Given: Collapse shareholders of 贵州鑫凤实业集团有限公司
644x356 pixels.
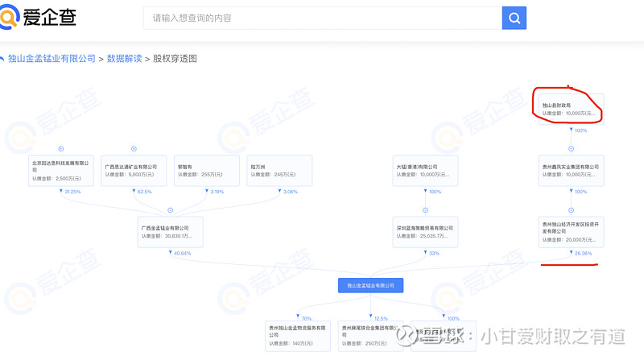Looking at the screenshot, I should pyautogui.click(x=571, y=149).
